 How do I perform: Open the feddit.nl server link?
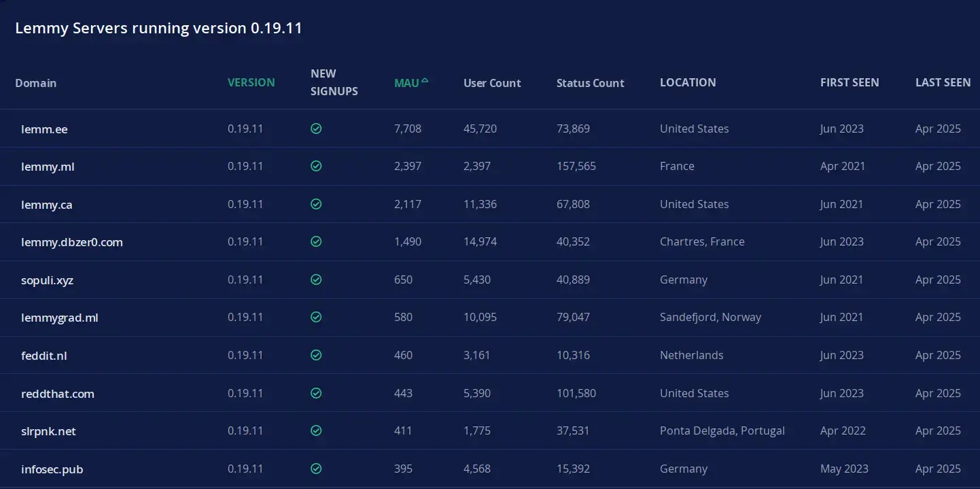click(x=44, y=356)
